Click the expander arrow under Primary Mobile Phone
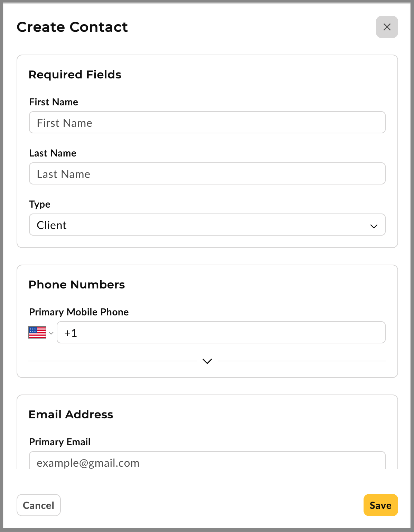 (x=207, y=361)
